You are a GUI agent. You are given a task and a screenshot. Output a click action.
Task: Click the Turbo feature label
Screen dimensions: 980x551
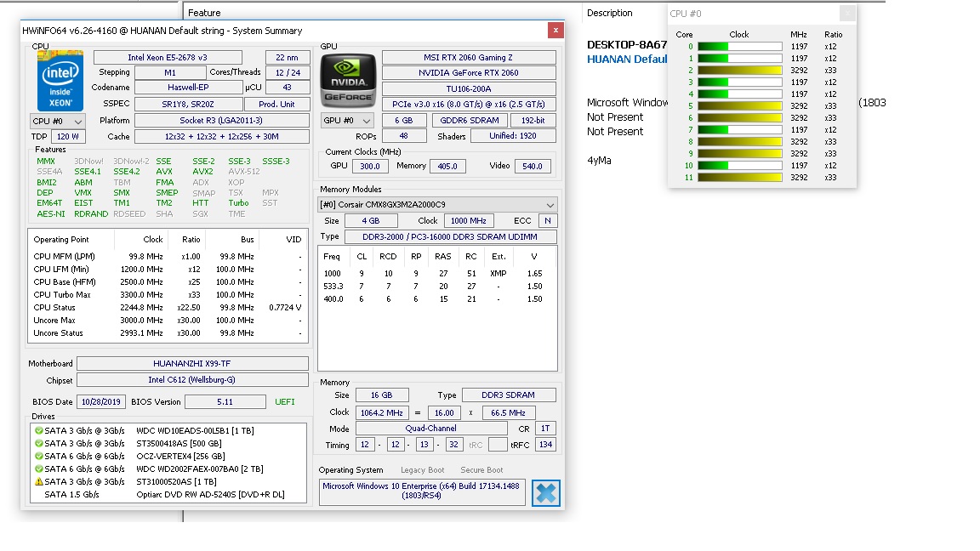tap(238, 203)
